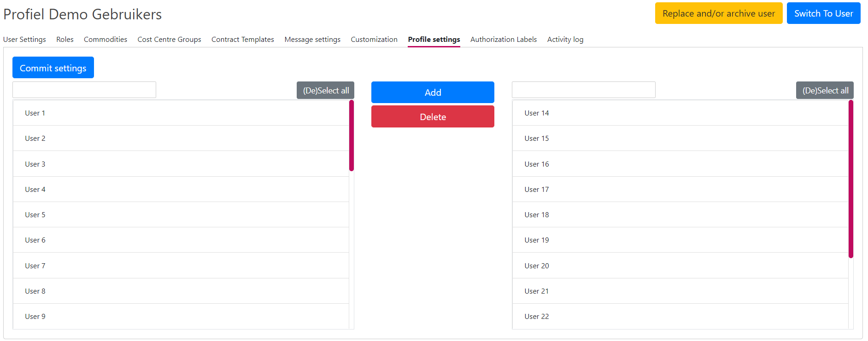Open the Contract Templates tab

(243, 40)
